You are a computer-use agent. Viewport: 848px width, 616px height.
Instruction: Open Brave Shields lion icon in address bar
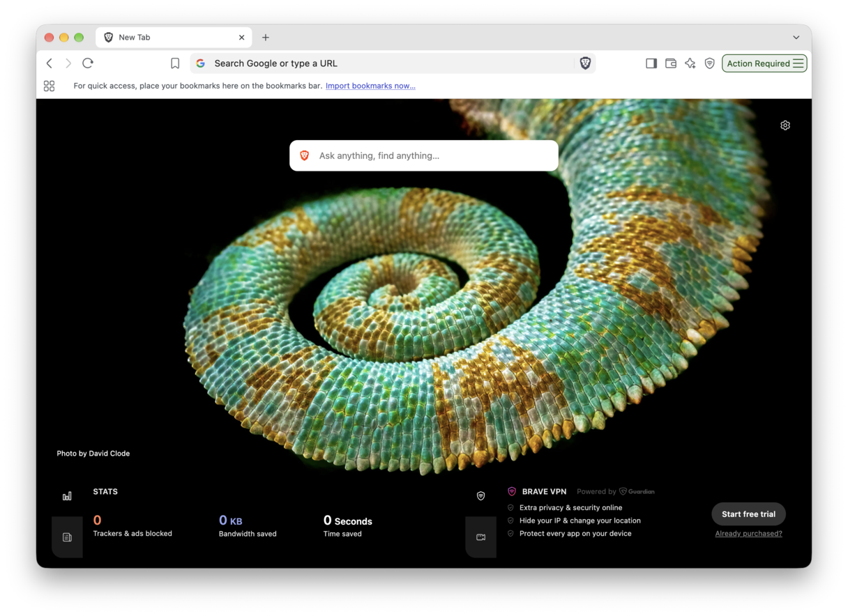[x=585, y=63]
